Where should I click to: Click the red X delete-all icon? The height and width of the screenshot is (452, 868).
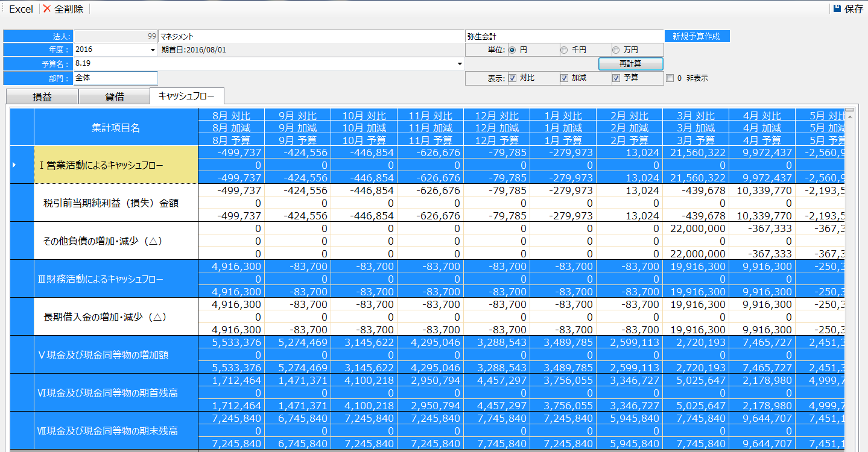47,9
